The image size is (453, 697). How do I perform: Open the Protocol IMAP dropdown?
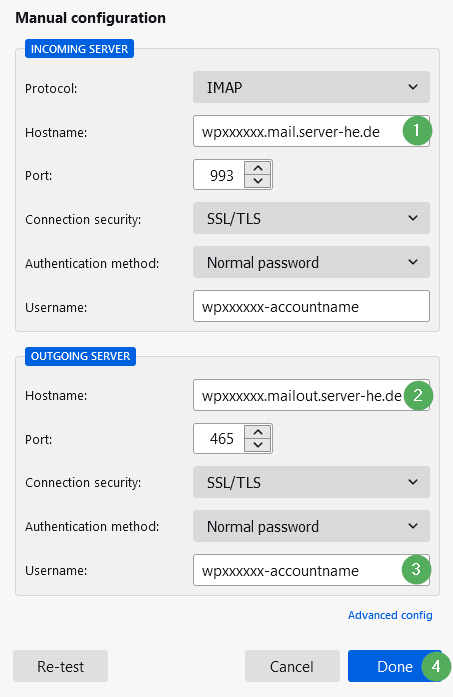(311, 87)
